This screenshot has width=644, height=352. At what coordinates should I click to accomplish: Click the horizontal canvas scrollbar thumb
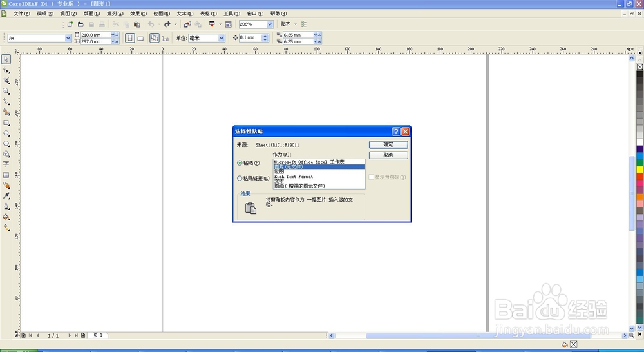tap(478, 335)
